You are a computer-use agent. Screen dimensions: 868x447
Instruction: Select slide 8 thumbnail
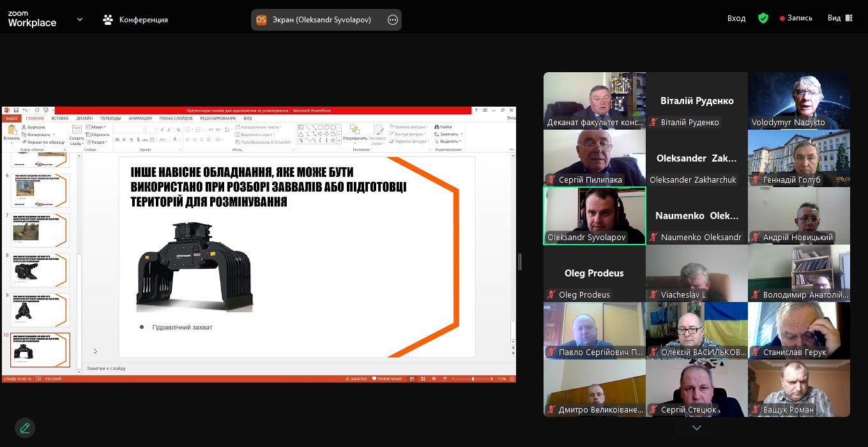coord(40,270)
